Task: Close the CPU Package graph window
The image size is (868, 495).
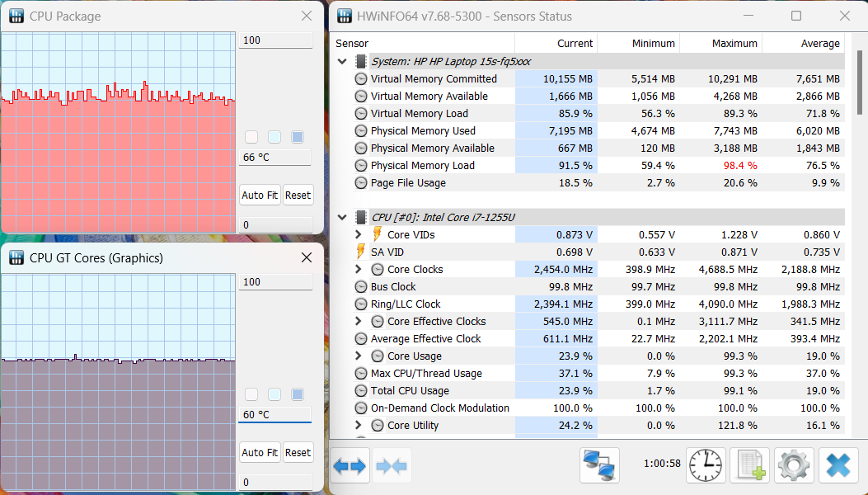Action: pyautogui.click(x=307, y=16)
